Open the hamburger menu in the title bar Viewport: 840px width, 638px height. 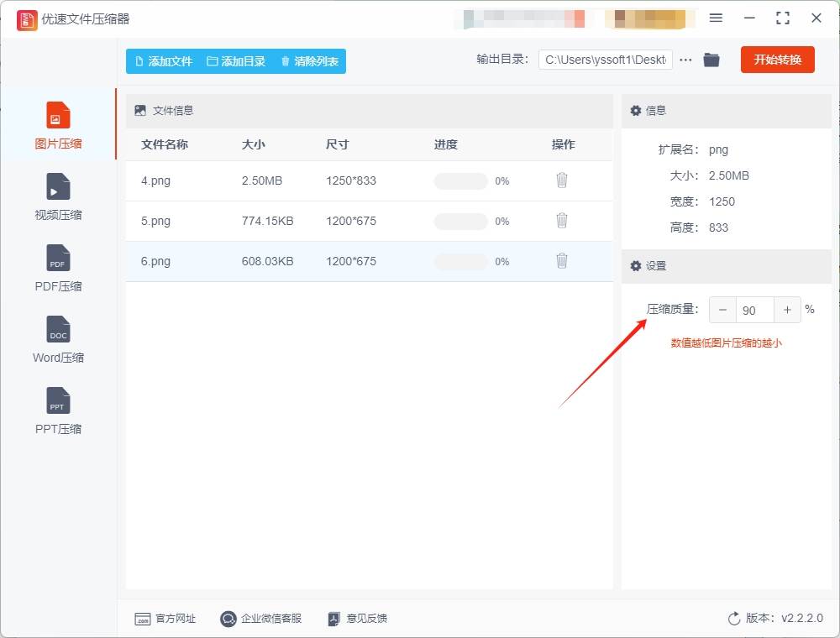click(x=717, y=18)
